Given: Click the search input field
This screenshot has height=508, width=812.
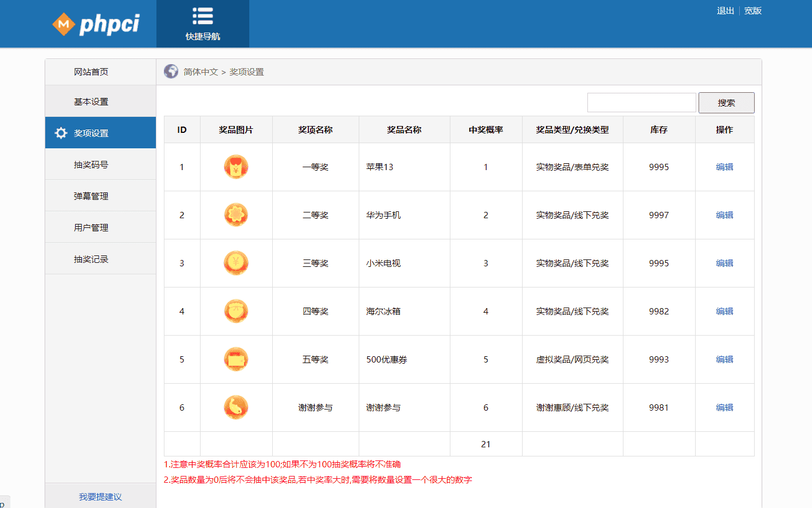Looking at the screenshot, I should [x=641, y=103].
